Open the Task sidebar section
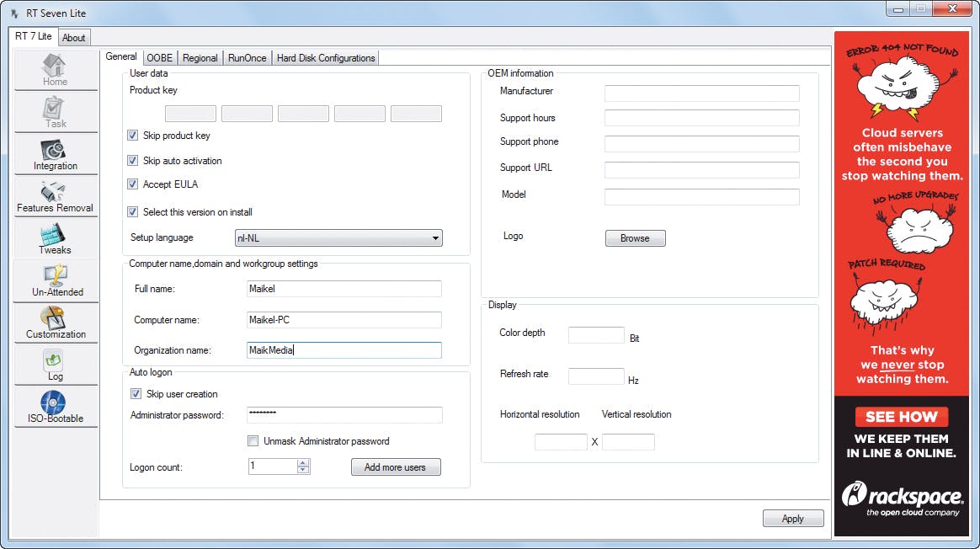Screen dimensions: 980x549 [x=55, y=112]
